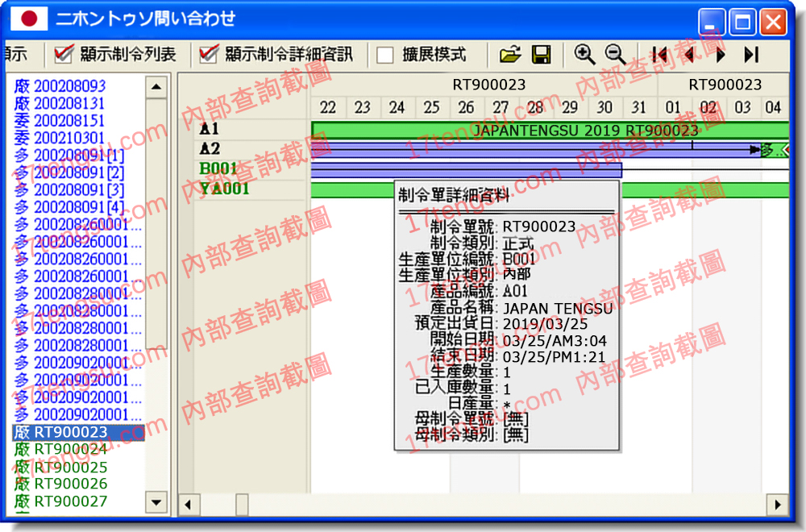The image size is (806, 532).
Task: Select order 200208131 in the list
Action: [x=69, y=103]
